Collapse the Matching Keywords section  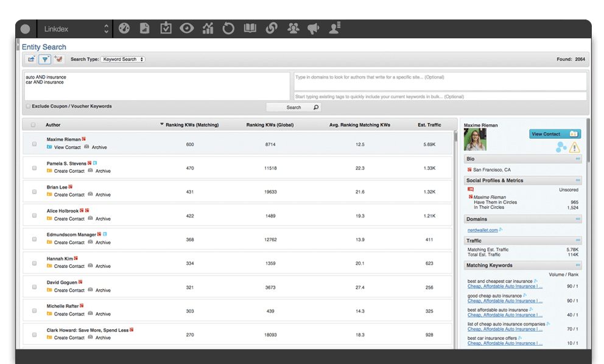[578, 265]
